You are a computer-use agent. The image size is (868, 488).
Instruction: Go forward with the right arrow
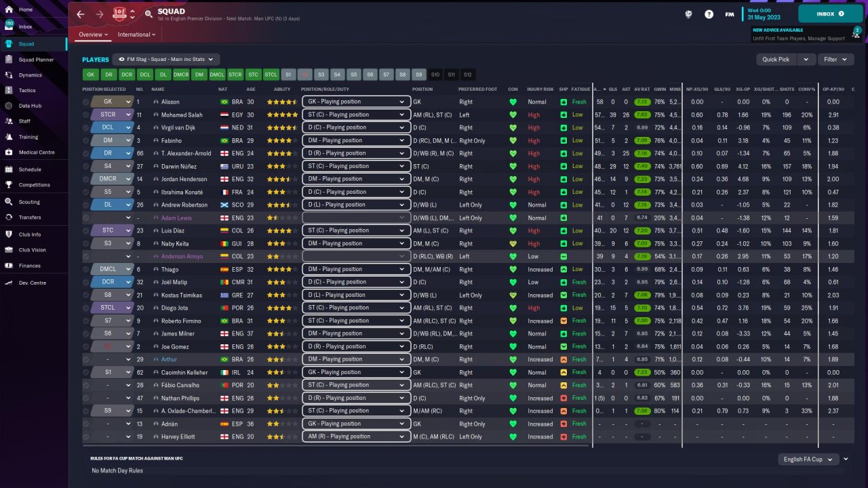(100, 14)
